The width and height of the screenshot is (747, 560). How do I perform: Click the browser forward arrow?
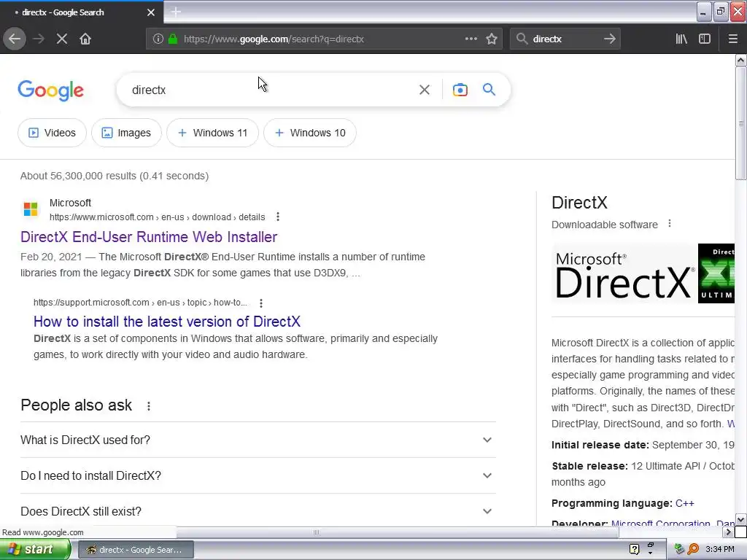click(39, 39)
